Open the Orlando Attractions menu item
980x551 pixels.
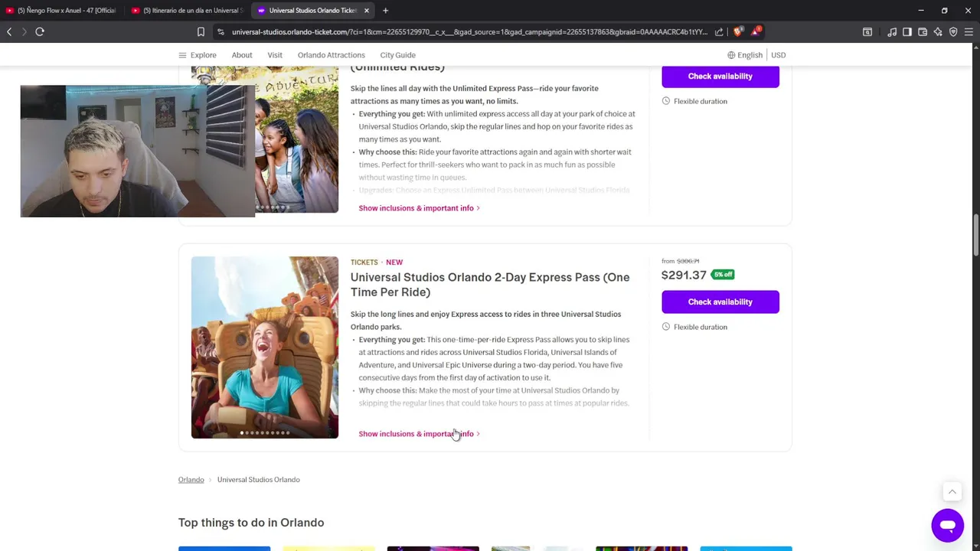(331, 55)
